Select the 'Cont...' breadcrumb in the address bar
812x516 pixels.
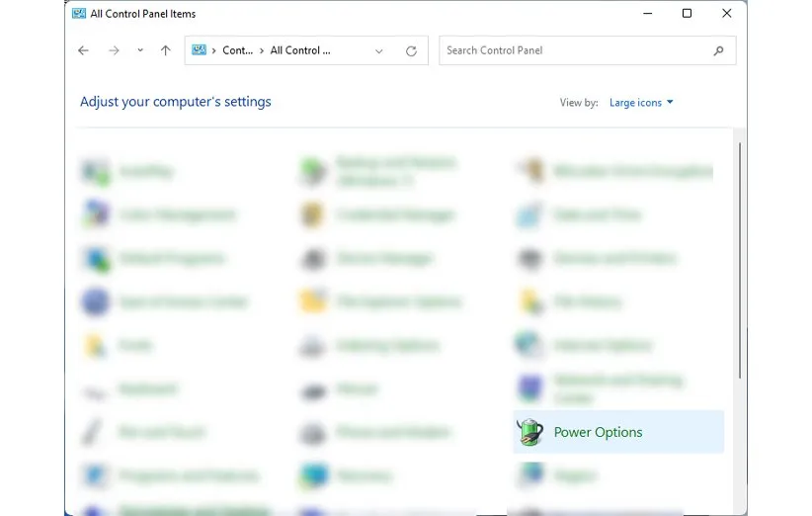pyautogui.click(x=238, y=50)
